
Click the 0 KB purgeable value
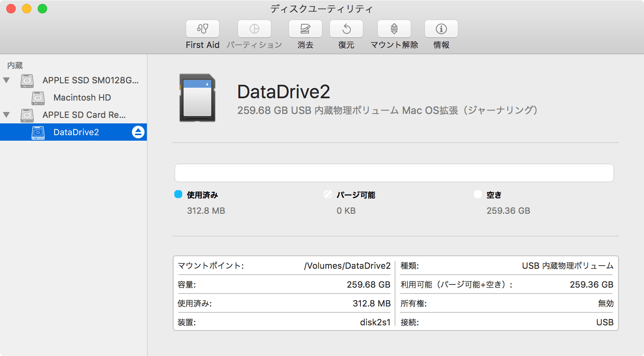point(346,211)
